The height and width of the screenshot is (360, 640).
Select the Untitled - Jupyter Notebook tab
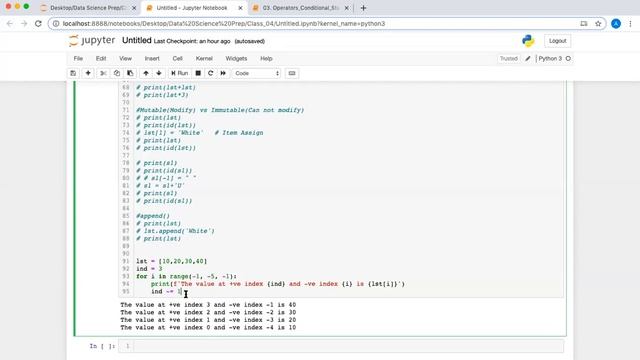[192, 8]
